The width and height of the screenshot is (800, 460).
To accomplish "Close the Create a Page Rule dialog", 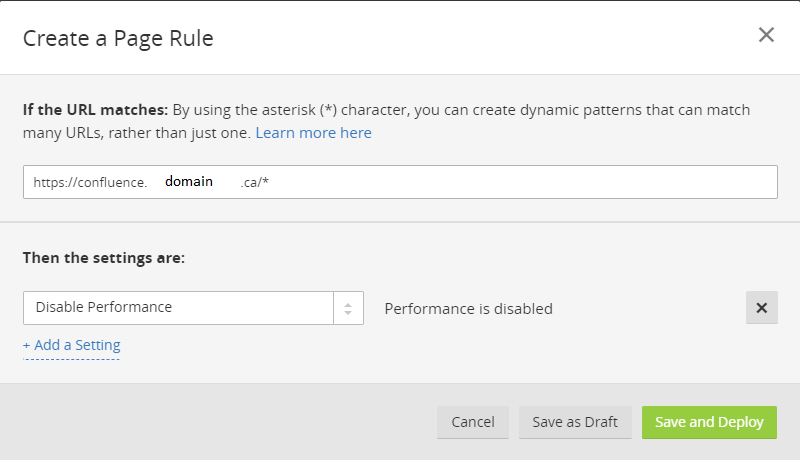I will tap(766, 35).
